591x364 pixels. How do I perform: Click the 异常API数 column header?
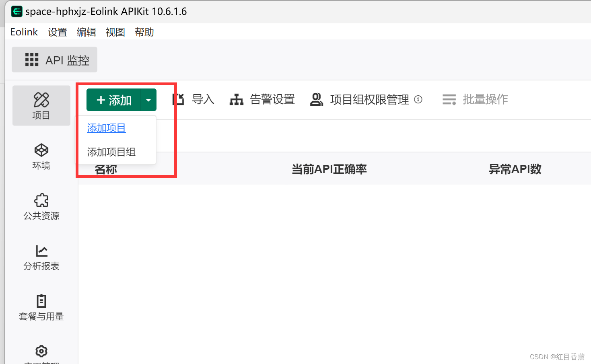(515, 169)
